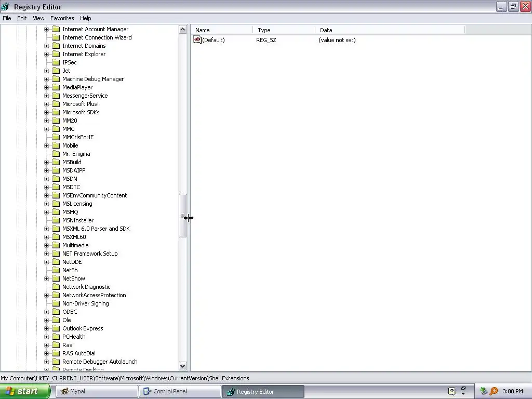Click the (value not set) data cell
Viewport: 532px width, 399px height.
click(x=337, y=40)
